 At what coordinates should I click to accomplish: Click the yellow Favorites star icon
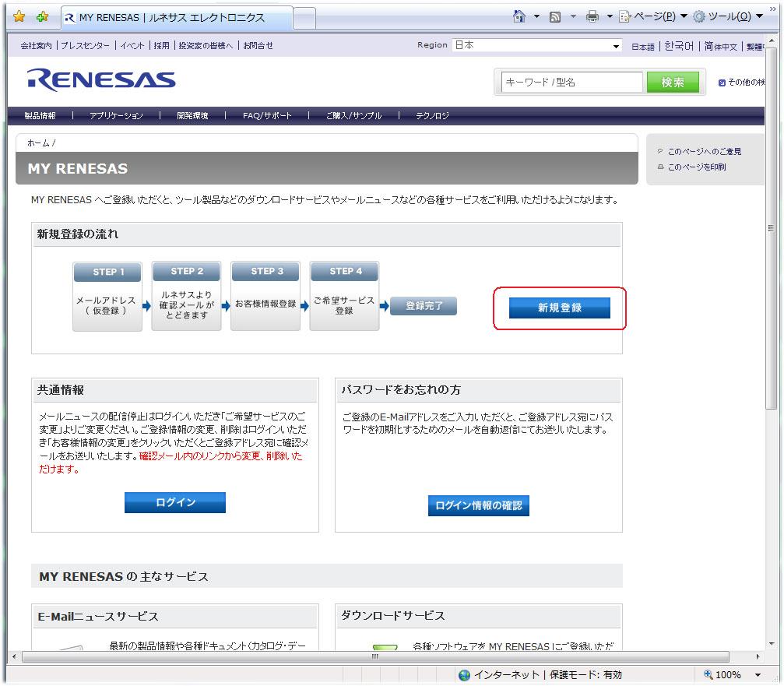tap(19, 16)
